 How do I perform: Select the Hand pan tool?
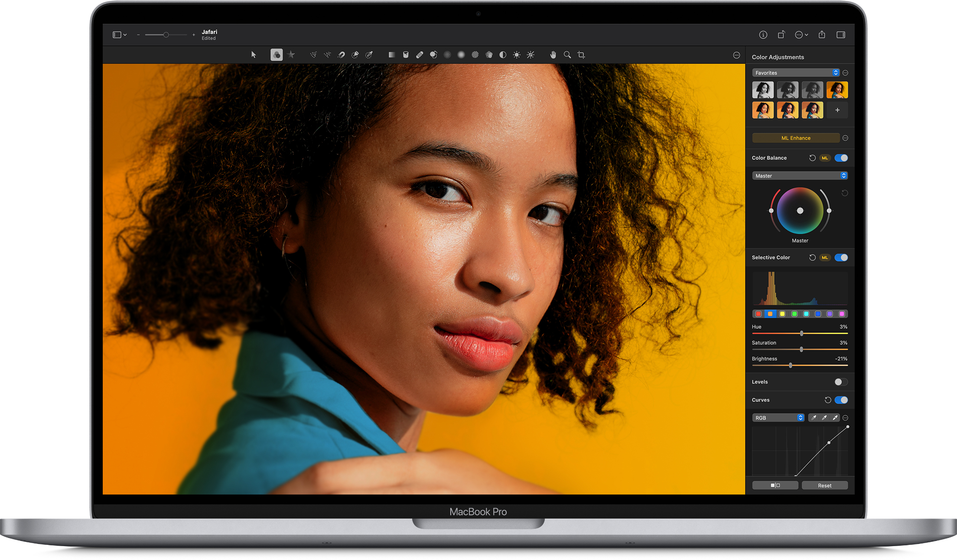[553, 55]
